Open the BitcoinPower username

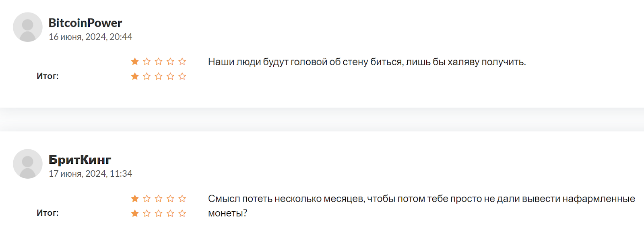pyautogui.click(x=85, y=23)
